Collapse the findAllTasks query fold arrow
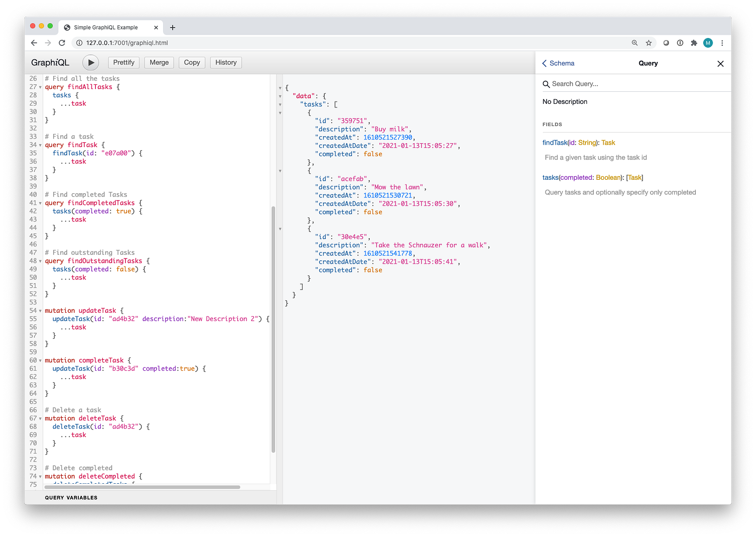756x537 pixels. (40, 87)
